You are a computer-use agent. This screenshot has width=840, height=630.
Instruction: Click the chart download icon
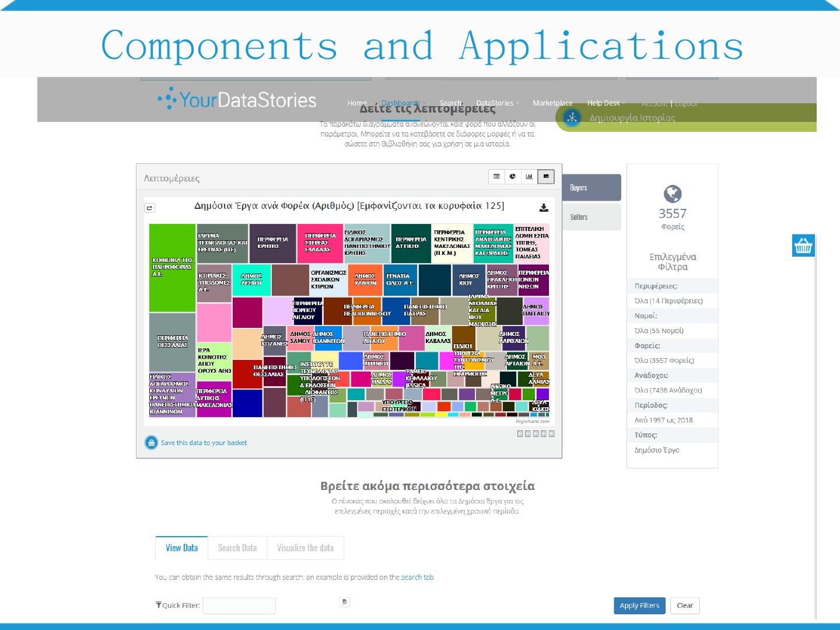[x=544, y=208]
